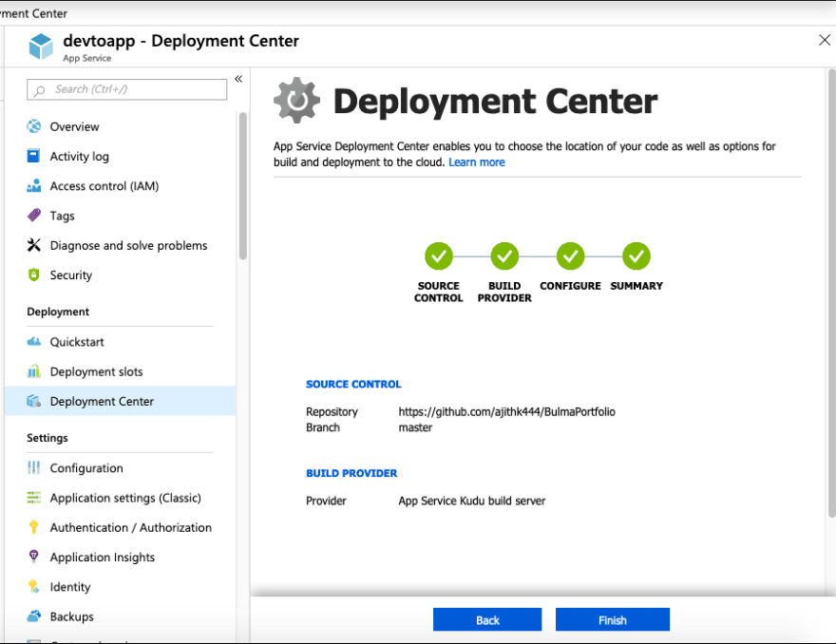Close the Deployment Center blade
The image size is (836, 644).
pyautogui.click(x=825, y=40)
